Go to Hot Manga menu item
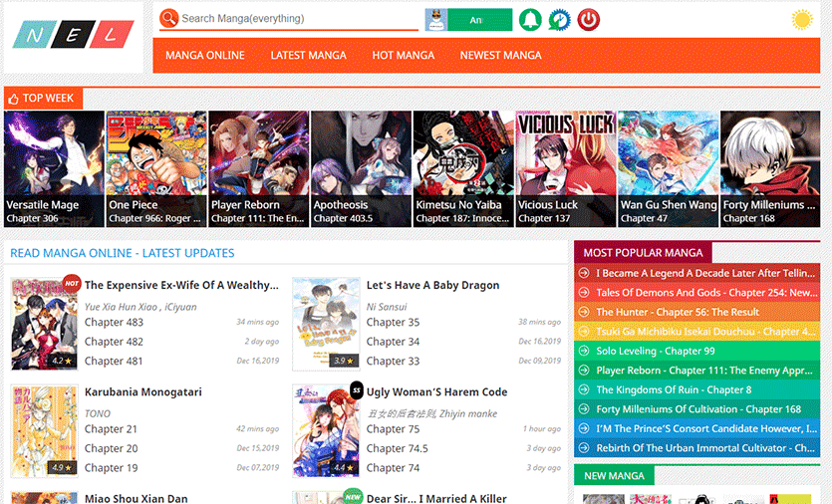Image resolution: width=832 pixels, height=504 pixels. (404, 55)
